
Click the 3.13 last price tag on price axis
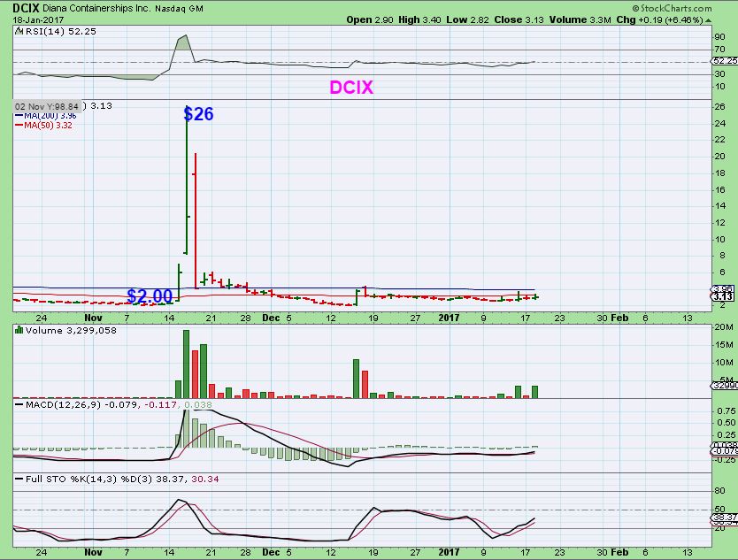(722, 296)
